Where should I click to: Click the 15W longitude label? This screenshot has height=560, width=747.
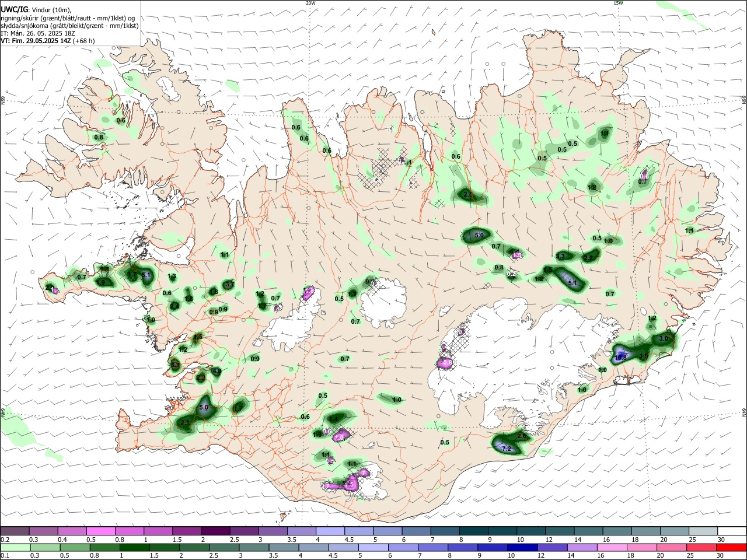[x=618, y=3]
